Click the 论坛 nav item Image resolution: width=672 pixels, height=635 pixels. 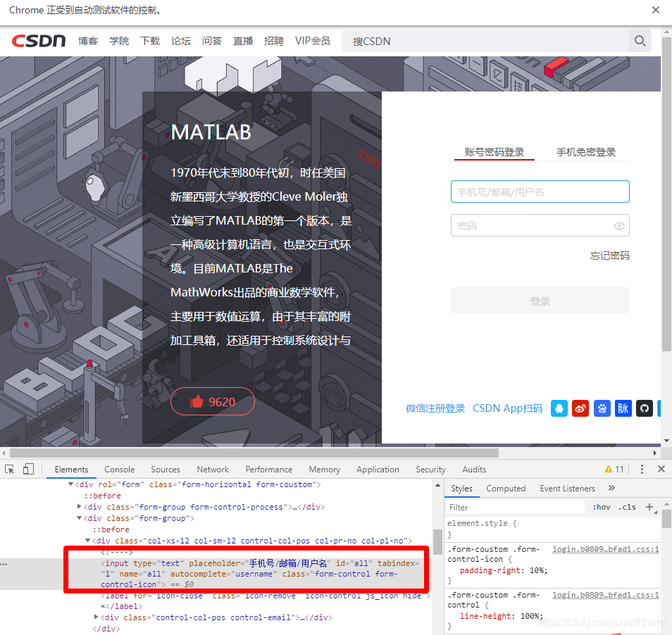(x=181, y=41)
